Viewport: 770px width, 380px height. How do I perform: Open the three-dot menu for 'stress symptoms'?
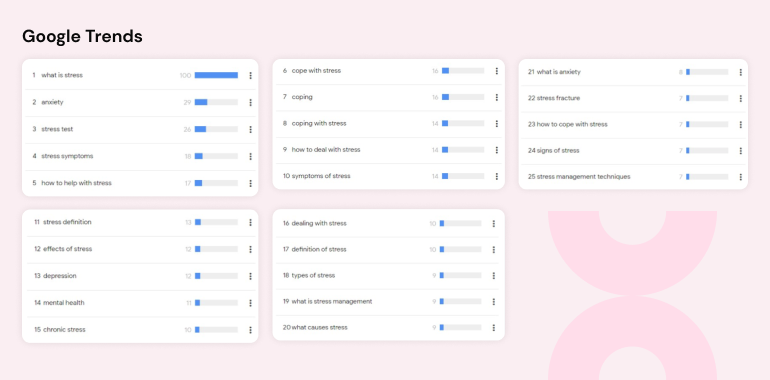250,157
